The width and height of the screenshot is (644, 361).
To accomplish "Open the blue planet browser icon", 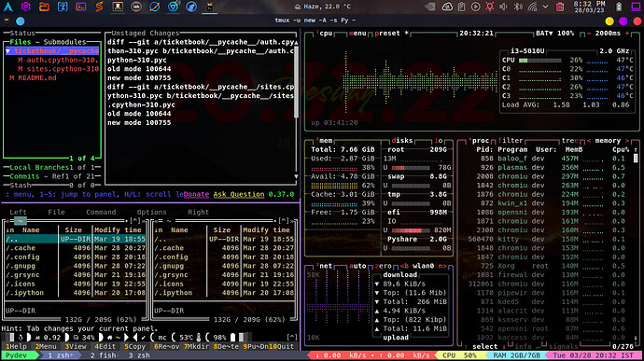I will pos(154,7).
